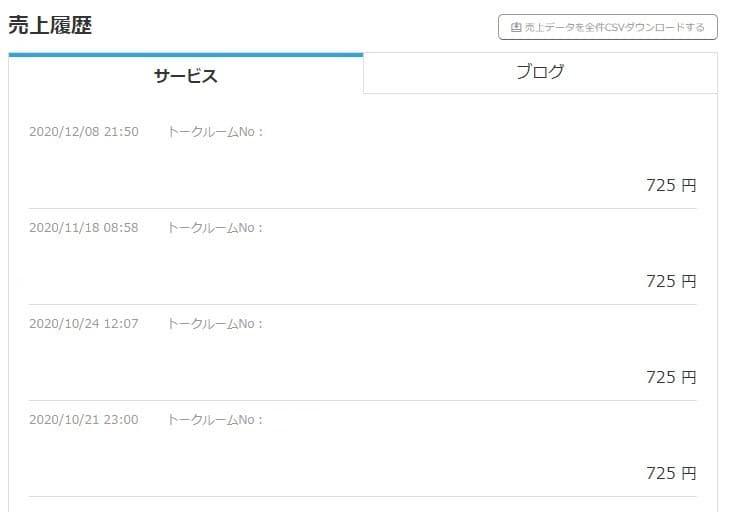Click the 2020/11/18 08:58 timestamp
The width and height of the screenshot is (729, 512).
point(84,228)
